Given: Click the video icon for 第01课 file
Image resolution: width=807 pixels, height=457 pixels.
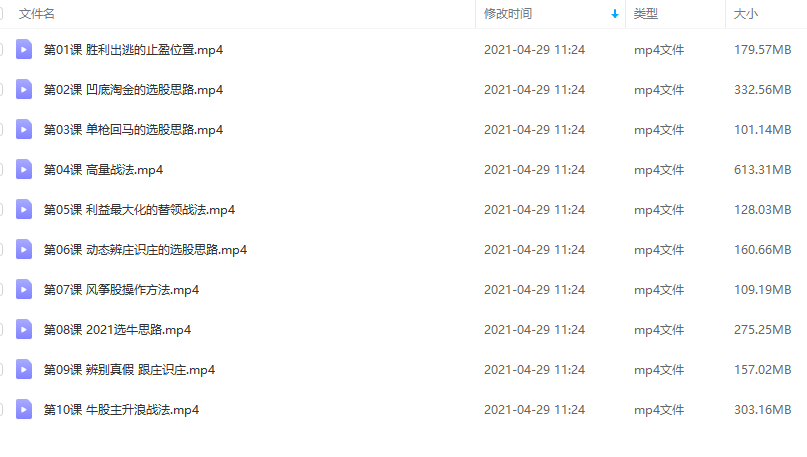Looking at the screenshot, I should pyautogui.click(x=24, y=49).
